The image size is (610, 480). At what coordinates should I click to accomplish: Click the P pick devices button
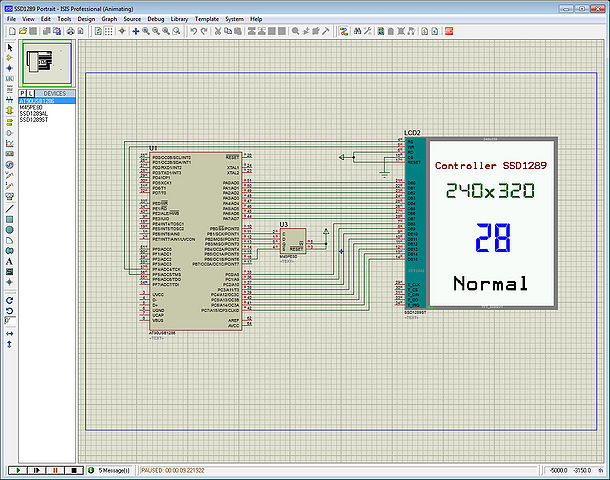(x=23, y=93)
